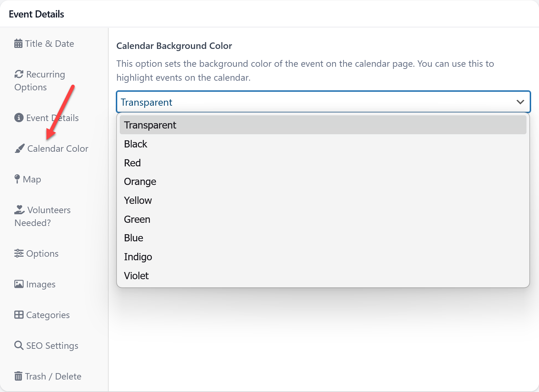Click the trash can icon
Screen dimensions: 539x392
tap(18, 376)
